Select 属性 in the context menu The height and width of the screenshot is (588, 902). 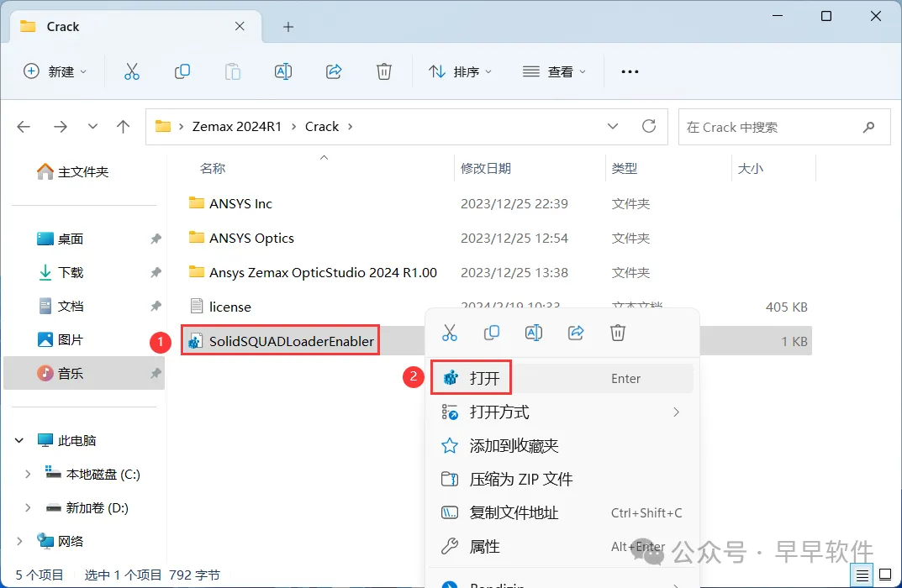point(562,547)
